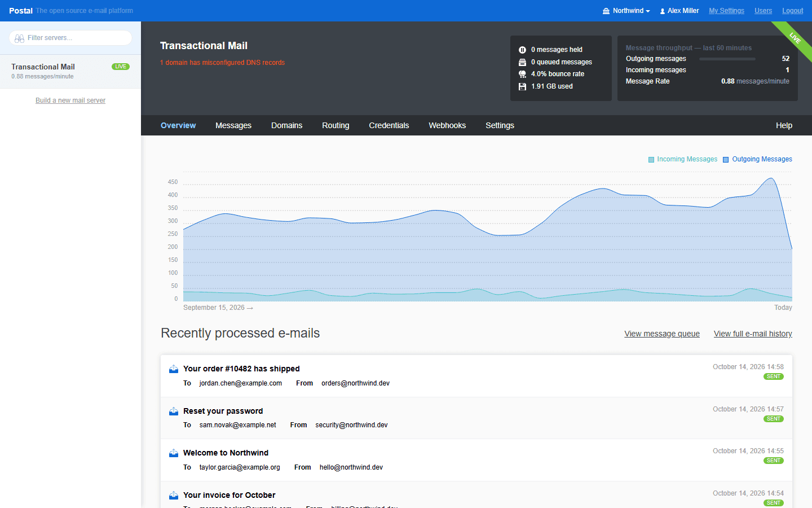Viewport: 812px width, 508px height.
Task: Switch to the Messages tab
Action: (x=233, y=125)
